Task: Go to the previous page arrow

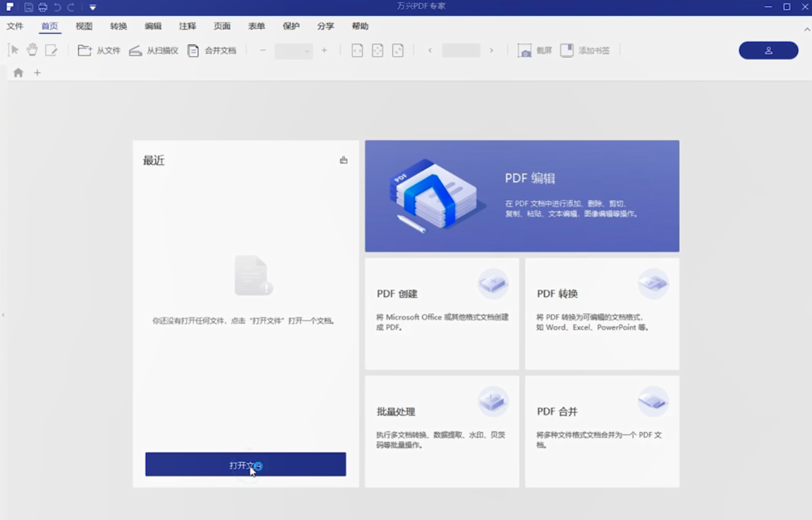Action: pyautogui.click(x=430, y=50)
